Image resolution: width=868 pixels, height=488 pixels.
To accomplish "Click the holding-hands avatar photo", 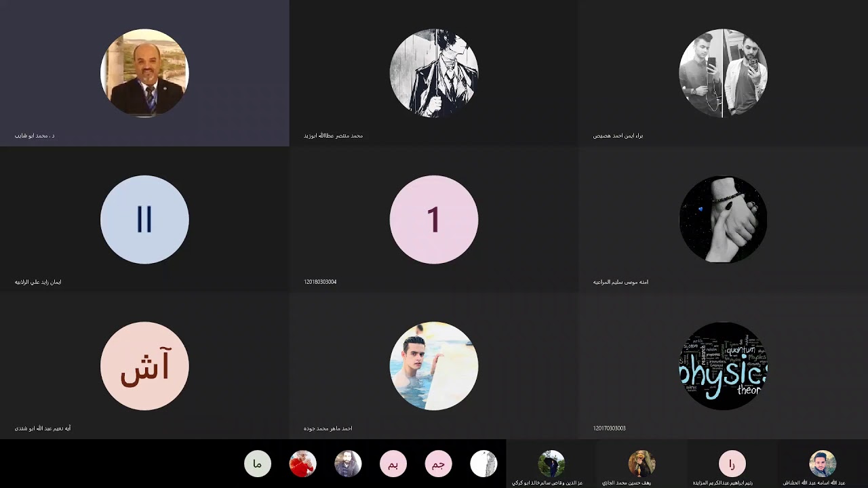I will tap(723, 220).
